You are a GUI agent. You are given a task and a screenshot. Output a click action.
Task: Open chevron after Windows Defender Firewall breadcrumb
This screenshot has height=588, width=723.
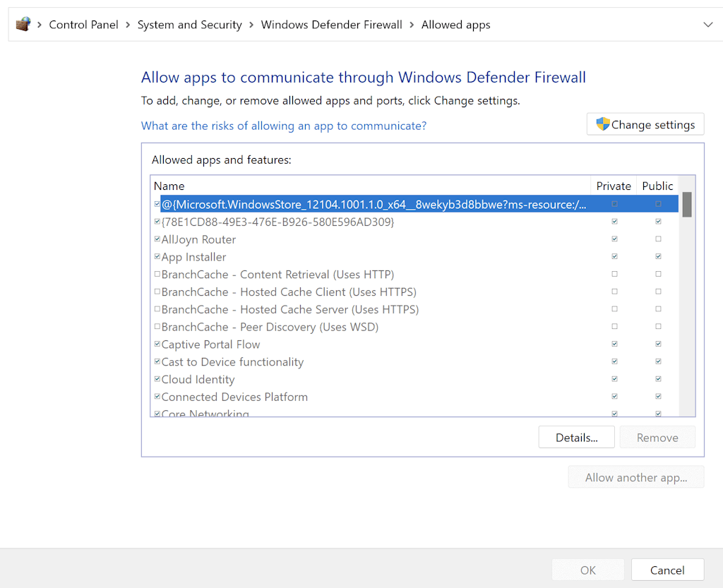(x=412, y=25)
